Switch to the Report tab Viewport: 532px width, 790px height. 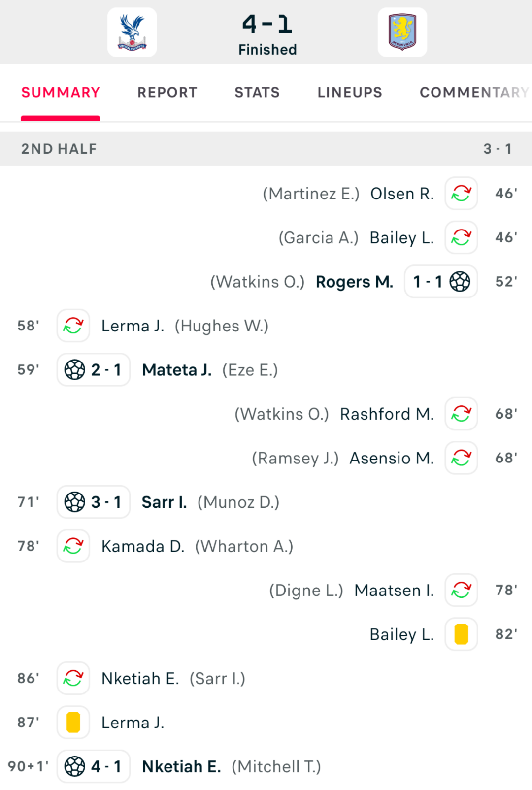tap(167, 92)
